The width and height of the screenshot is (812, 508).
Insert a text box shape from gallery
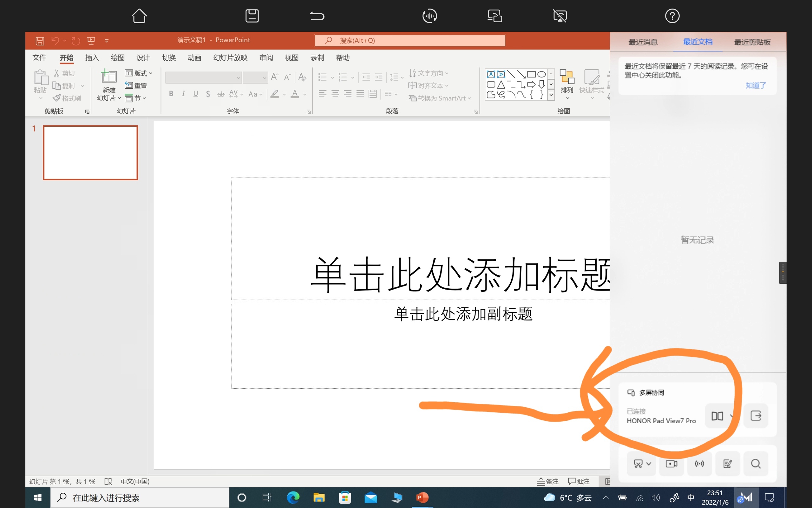click(x=491, y=74)
